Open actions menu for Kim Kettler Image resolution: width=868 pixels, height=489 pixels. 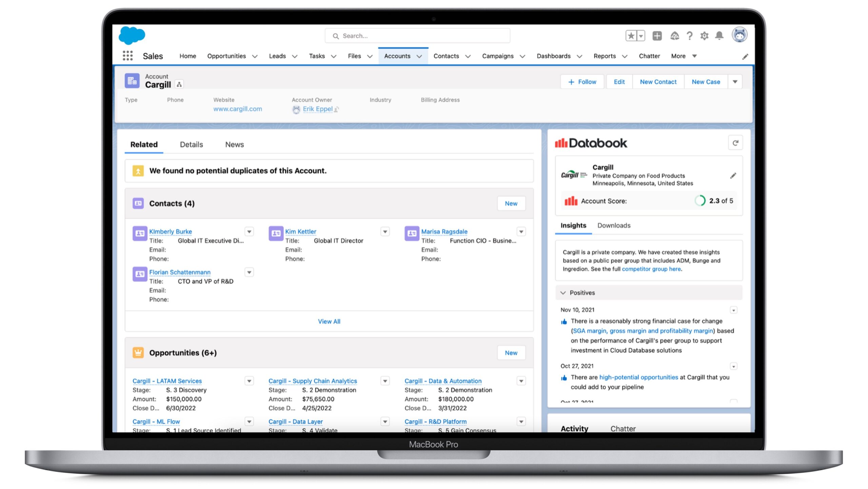coord(385,232)
